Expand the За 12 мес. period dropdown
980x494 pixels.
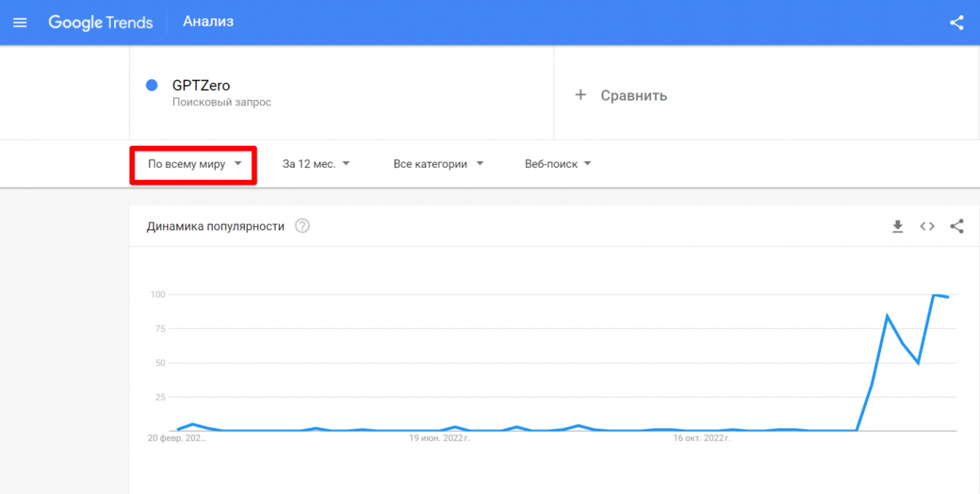[315, 164]
